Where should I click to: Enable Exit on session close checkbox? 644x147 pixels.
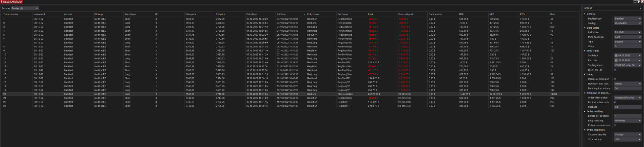pyautogui.click(x=615, y=125)
